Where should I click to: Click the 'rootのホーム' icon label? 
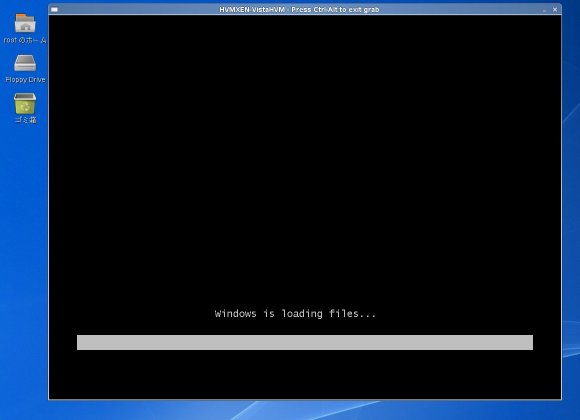25,40
